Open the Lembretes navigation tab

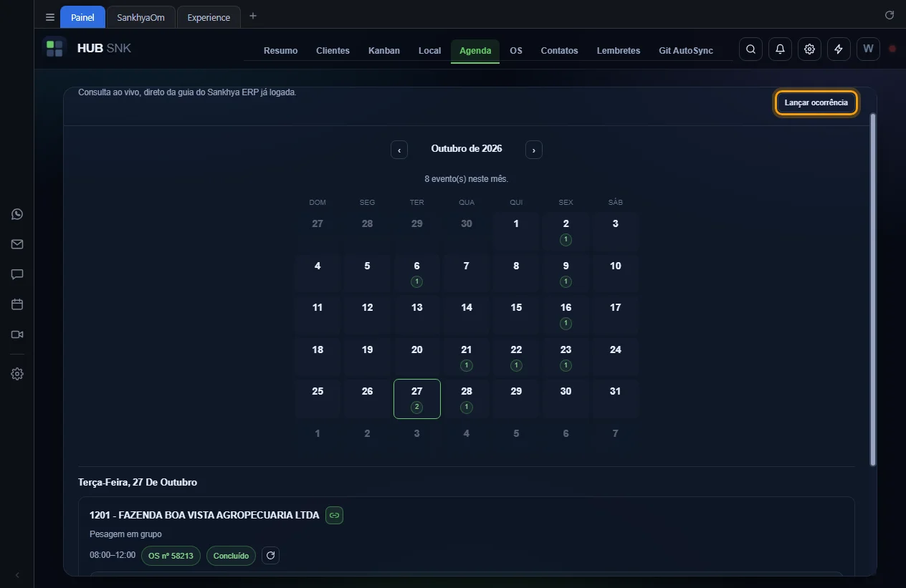click(x=619, y=51)
